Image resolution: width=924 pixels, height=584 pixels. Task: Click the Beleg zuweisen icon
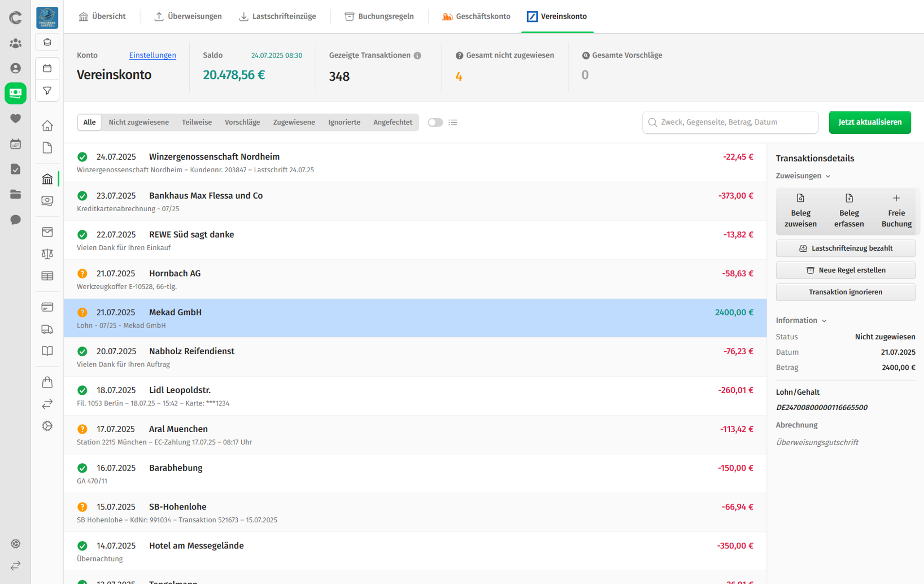[800, 198]
